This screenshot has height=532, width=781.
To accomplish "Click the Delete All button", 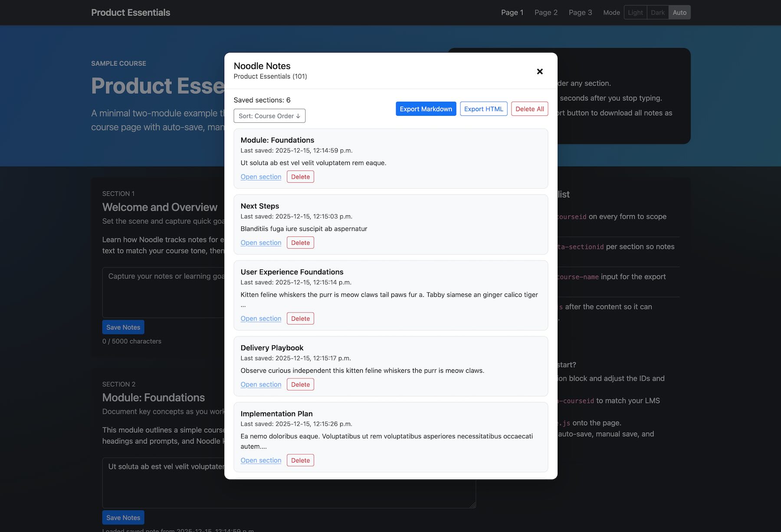I will pos(529,108).
